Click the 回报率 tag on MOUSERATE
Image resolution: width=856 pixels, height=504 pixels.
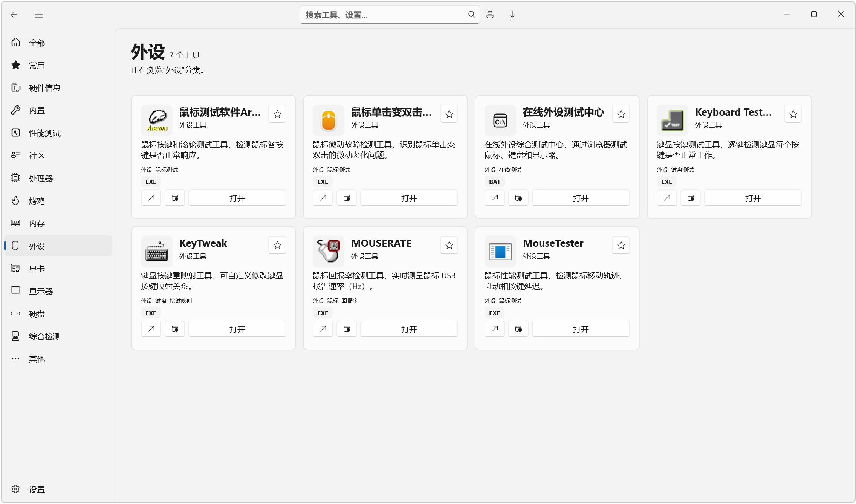[x=350, y=301]
